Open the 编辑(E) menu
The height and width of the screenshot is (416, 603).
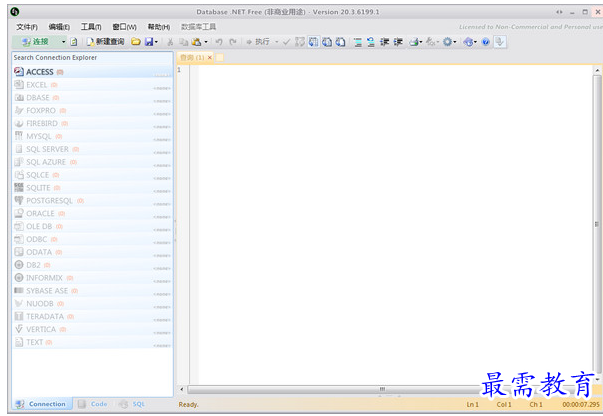tap(59, 27)
